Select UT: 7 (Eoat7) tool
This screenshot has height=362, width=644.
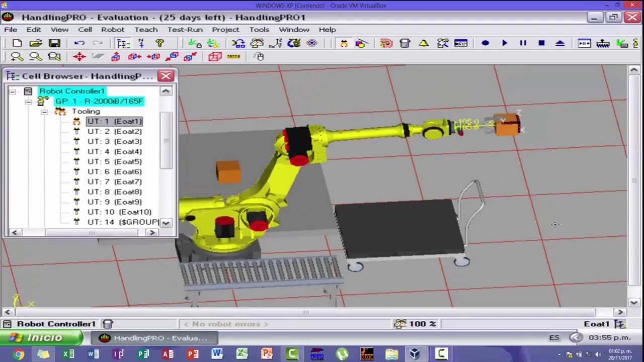[x=115, y=182]
